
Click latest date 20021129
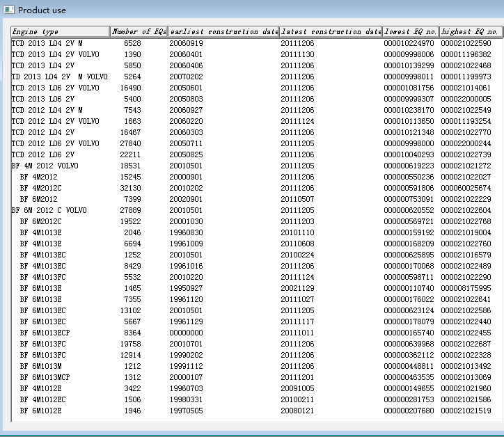297,288
